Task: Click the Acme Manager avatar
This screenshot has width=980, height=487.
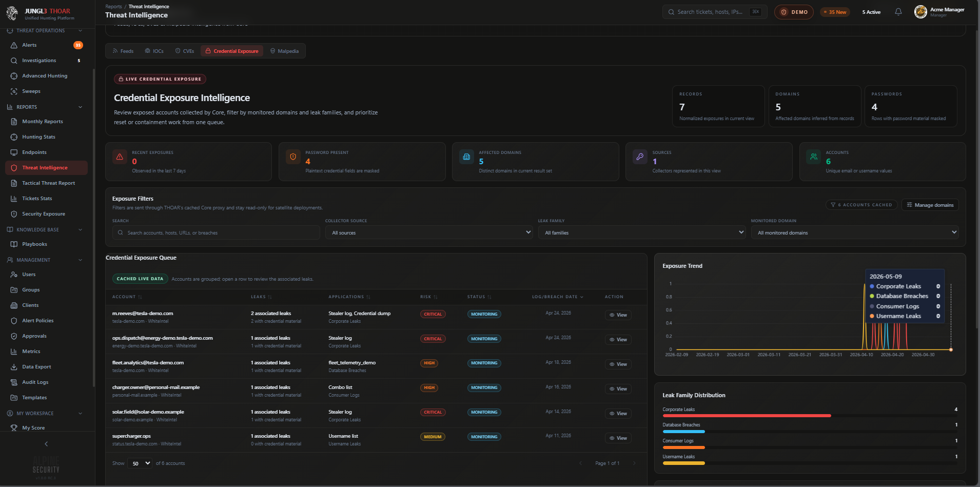Action: pos(920,12)
